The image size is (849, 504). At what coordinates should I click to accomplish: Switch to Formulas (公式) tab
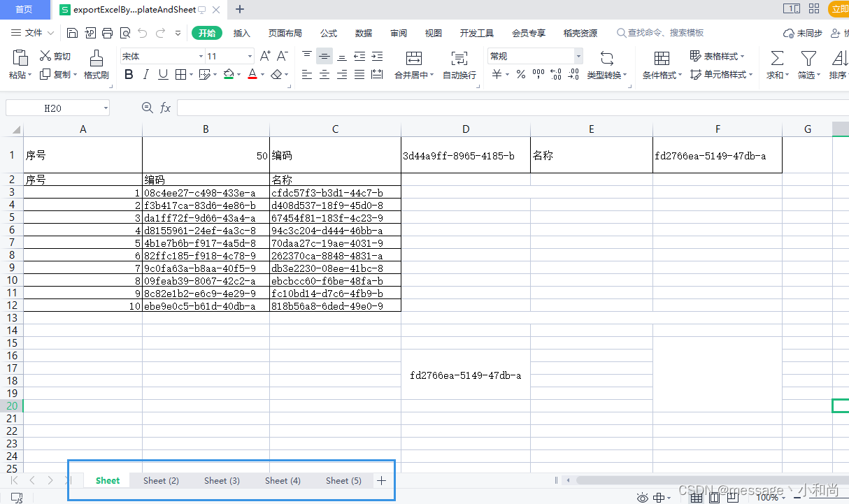click(x=329, y=33)
